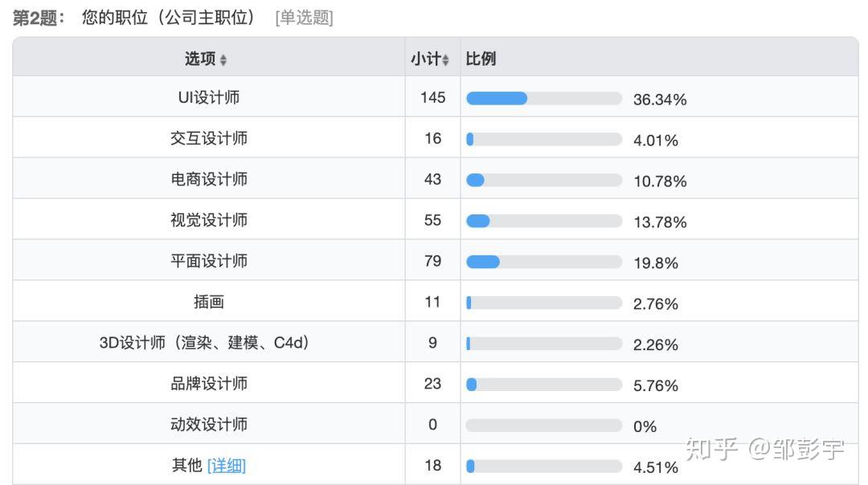868x485 pixels.
Task: Open the 详细 link next to 其他
Action: click(x=227, y=466)
